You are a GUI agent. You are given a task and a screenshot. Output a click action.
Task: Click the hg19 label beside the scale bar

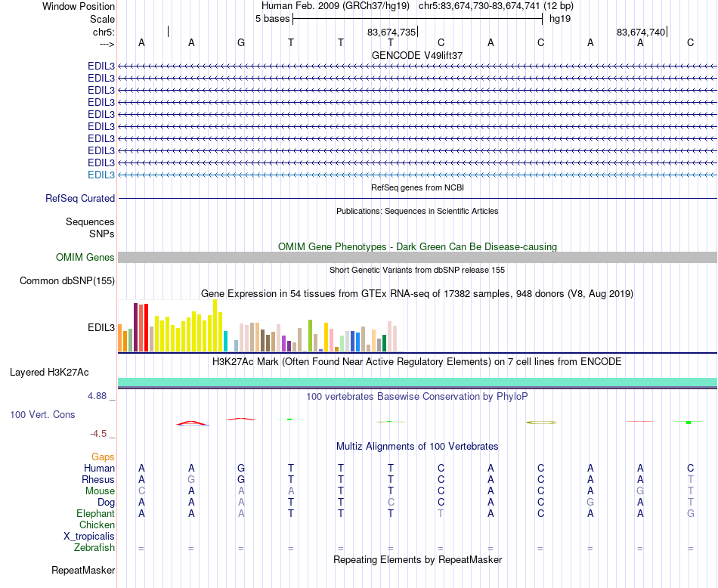559,19
